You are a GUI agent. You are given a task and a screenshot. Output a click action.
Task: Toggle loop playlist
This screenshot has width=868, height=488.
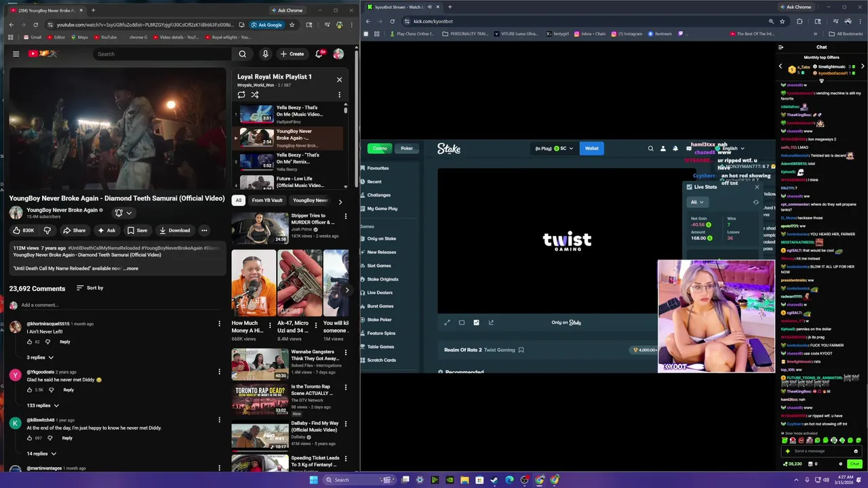(241, 95)
